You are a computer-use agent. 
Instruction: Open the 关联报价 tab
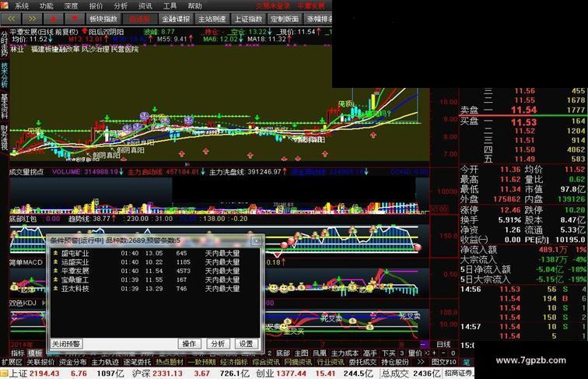41,362
